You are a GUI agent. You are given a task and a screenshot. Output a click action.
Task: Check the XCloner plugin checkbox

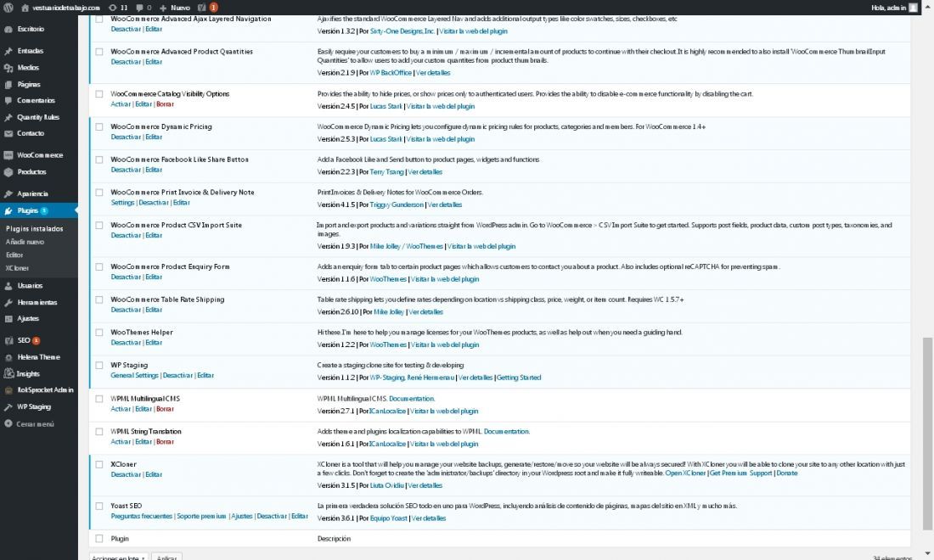[x=98, y=464]
